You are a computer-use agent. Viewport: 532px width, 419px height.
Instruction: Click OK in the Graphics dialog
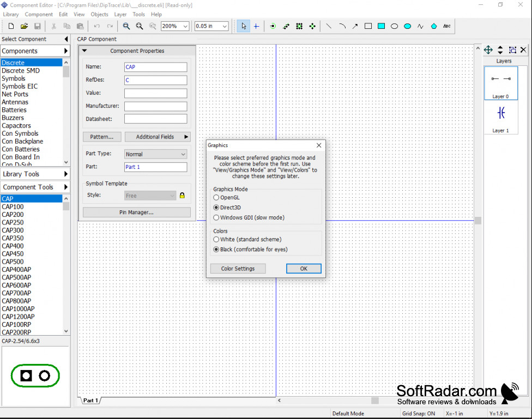[x=304, y=269]
